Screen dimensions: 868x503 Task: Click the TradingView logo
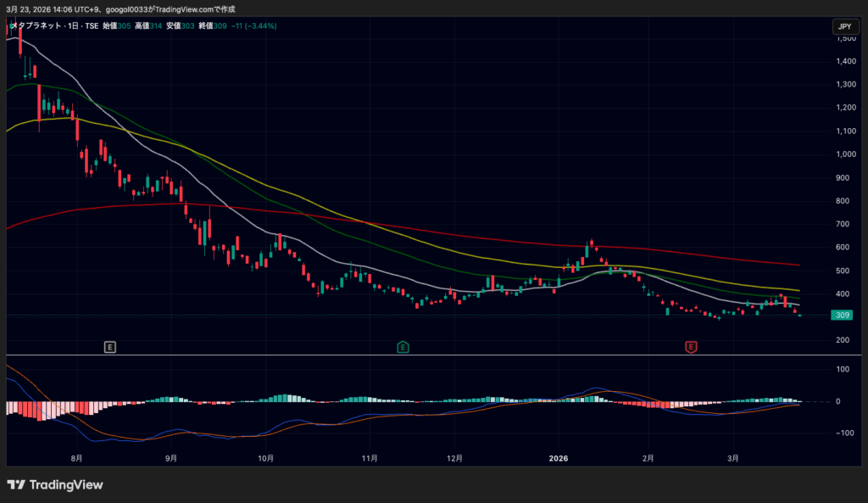[55, 485]
